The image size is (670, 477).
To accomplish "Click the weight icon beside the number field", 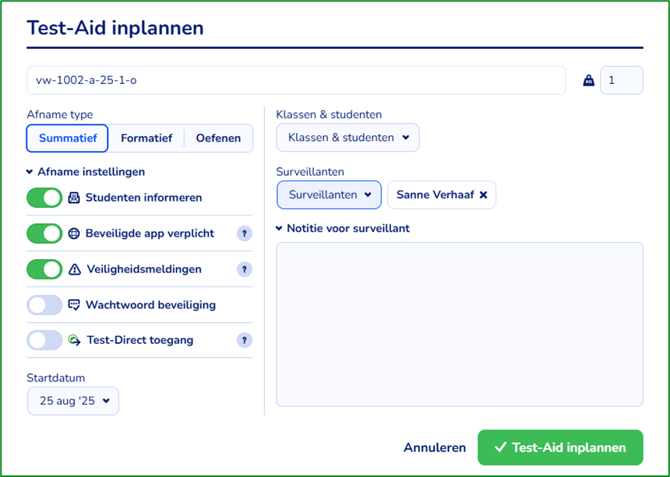I will point(588,81).
